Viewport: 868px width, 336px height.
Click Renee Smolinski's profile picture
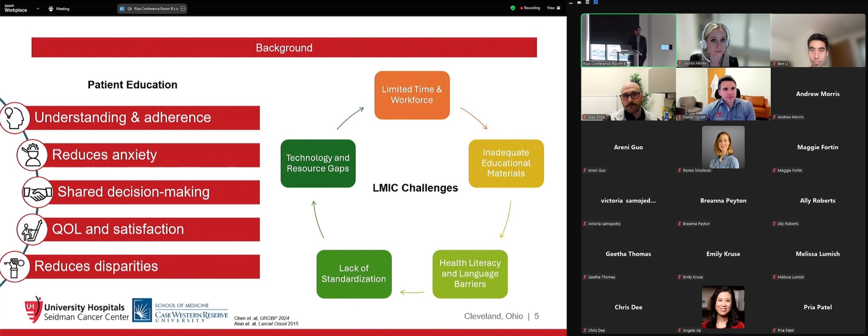(x=723, y=147)
